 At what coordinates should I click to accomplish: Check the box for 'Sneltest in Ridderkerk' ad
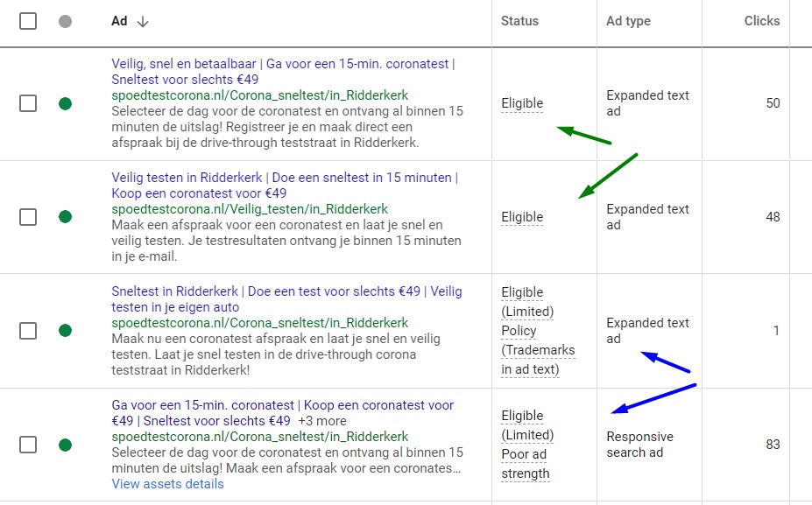[x=28, y=331]
